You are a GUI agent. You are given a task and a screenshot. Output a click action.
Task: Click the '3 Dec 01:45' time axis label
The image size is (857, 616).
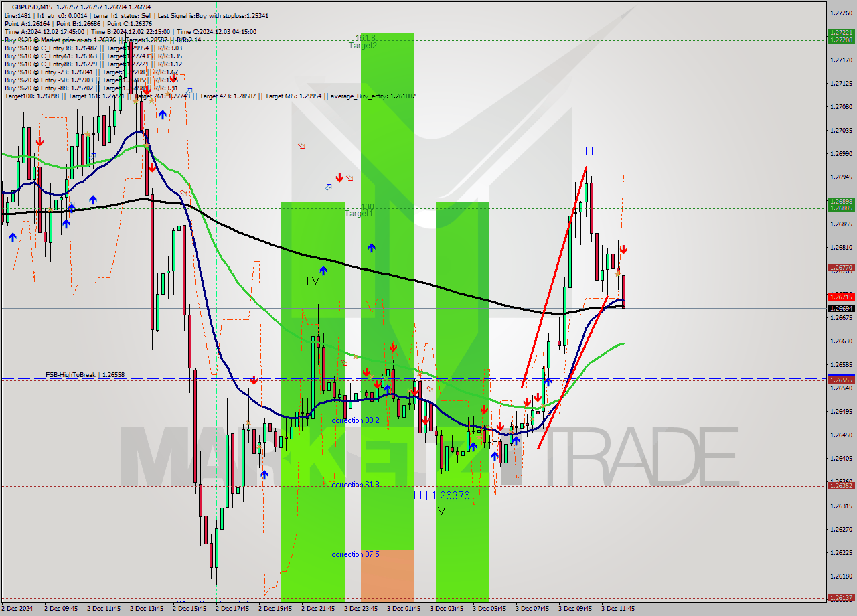404,609
